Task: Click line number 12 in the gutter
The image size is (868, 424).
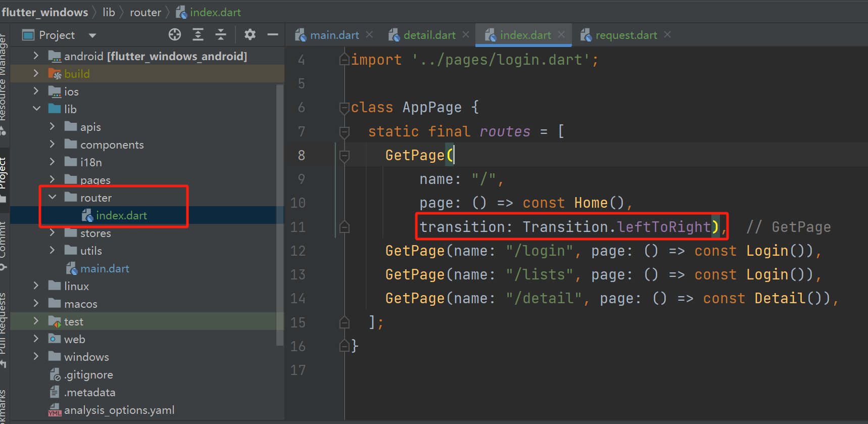Action: 298,251
